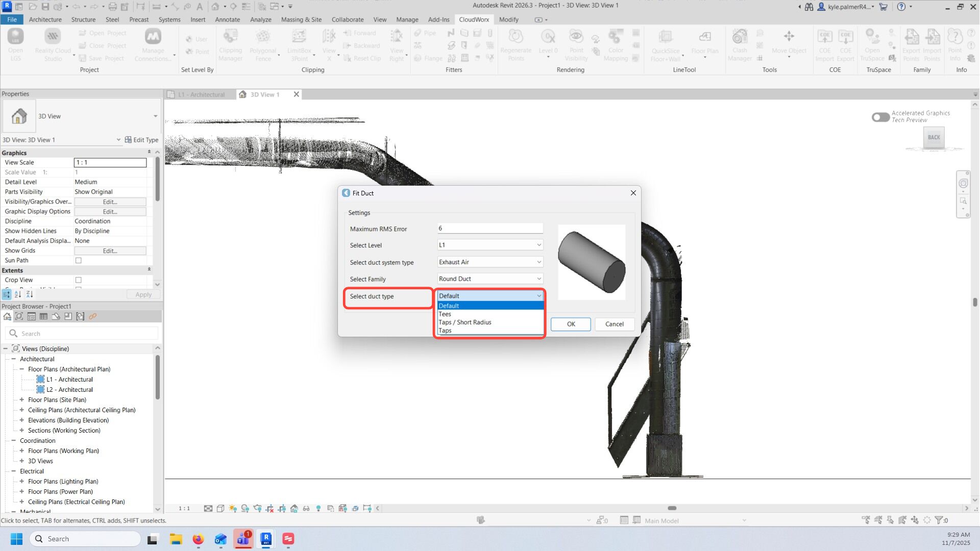
Task: Click OK in Fit Duct dialog
Action: [571, 324]
